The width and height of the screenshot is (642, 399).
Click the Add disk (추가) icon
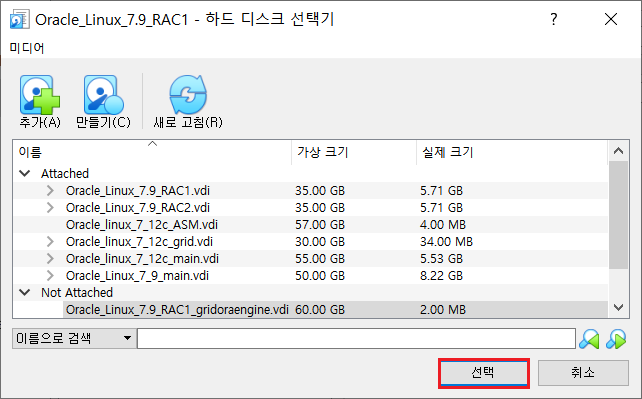[40, 95]
